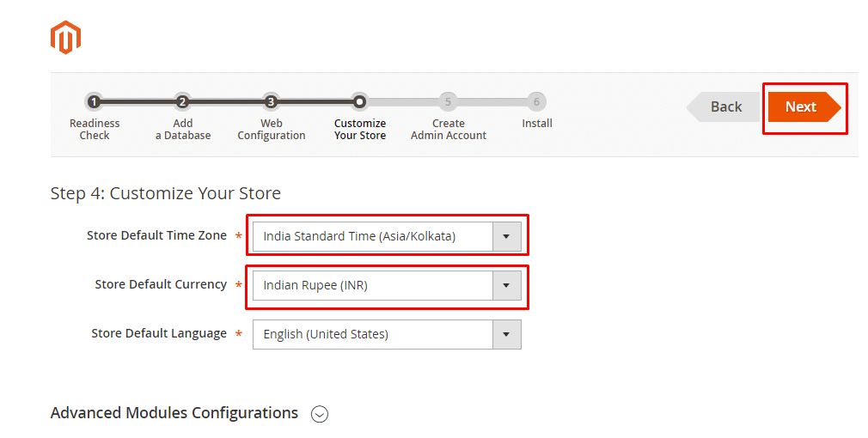Screen dimensions: 868x438
Task: Open the Store Default Currency dropdown arrow
Action: 506,286
